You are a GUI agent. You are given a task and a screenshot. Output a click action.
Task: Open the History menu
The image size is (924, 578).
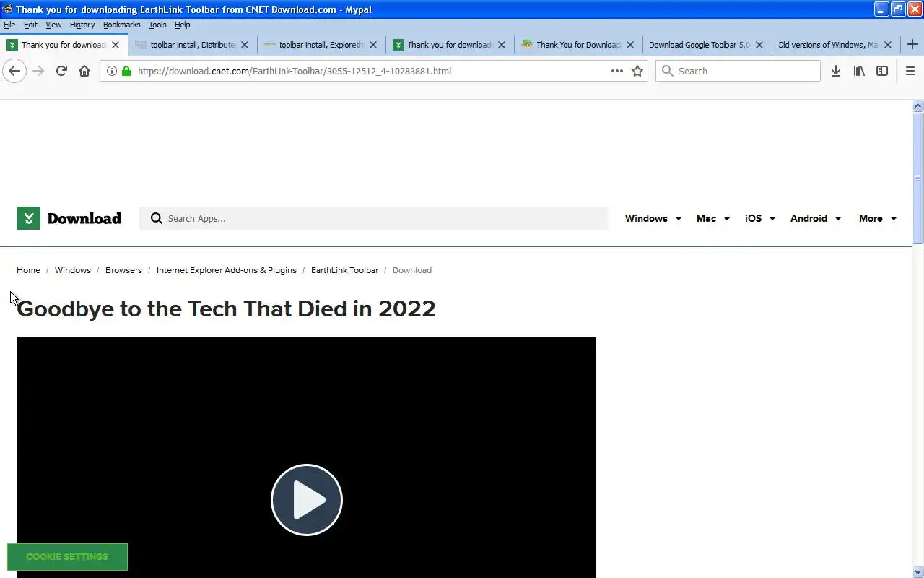82,25
